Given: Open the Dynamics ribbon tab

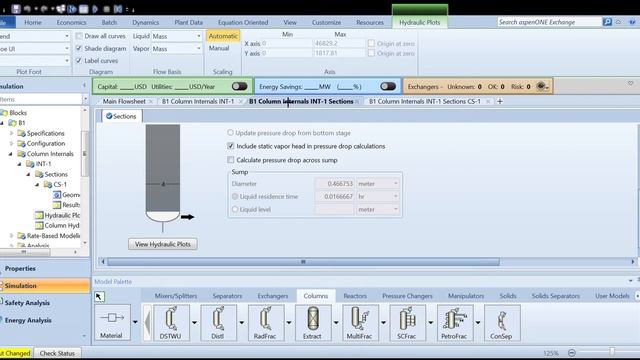Looking at the screenshot, I should [145, 22].
